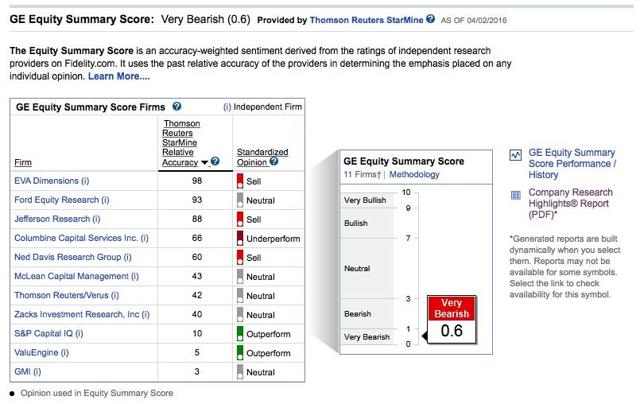Click Neutral opinion text in GMI row
640x404 pixels.
[x=260, y=372]
